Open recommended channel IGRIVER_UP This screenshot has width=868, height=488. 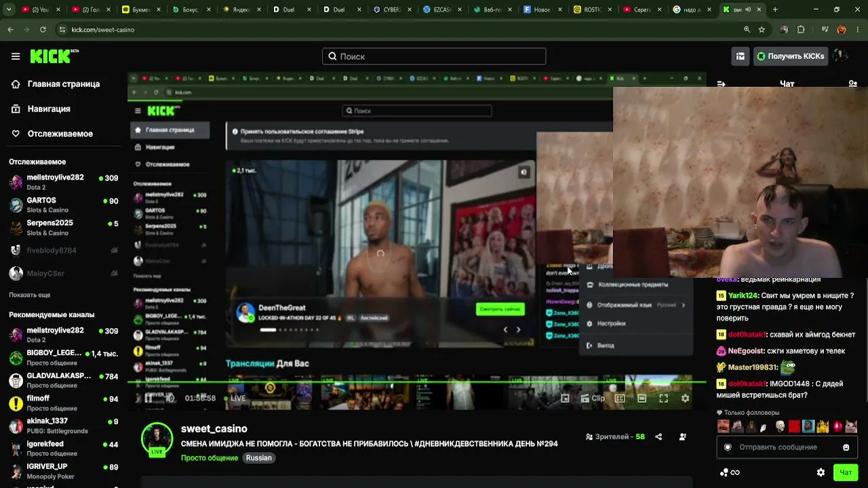pos(64,471)
